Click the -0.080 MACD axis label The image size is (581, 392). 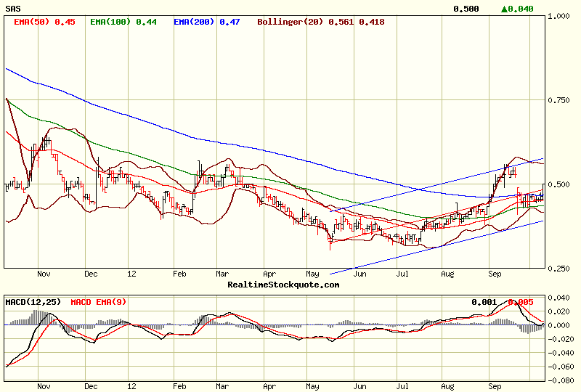pyautogui.click(x=559, y=380)
